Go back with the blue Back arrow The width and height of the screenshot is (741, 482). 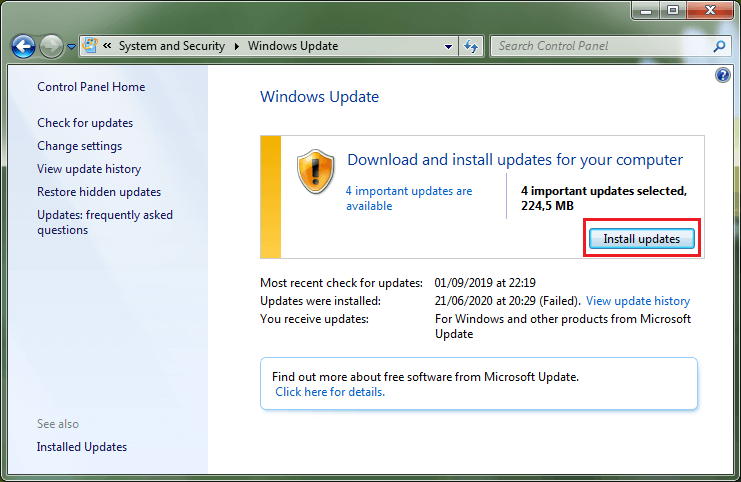(23, 46)
